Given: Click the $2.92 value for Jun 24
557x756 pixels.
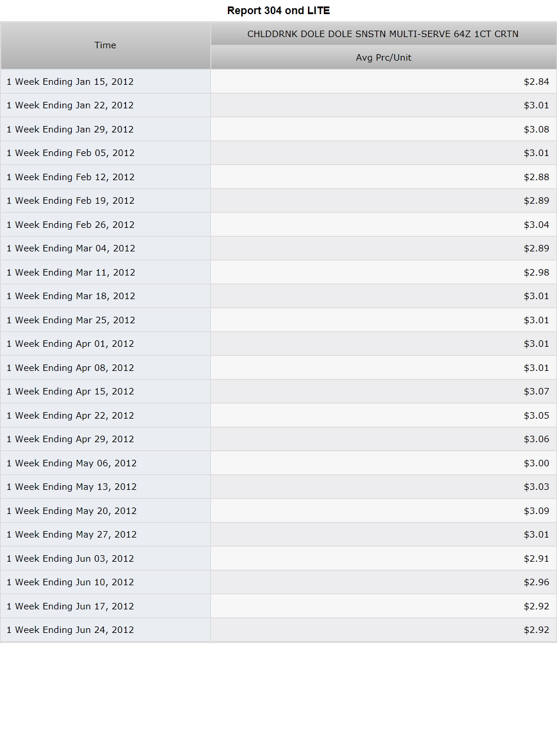Looking at the screenshot, I should tap(536, 630).
